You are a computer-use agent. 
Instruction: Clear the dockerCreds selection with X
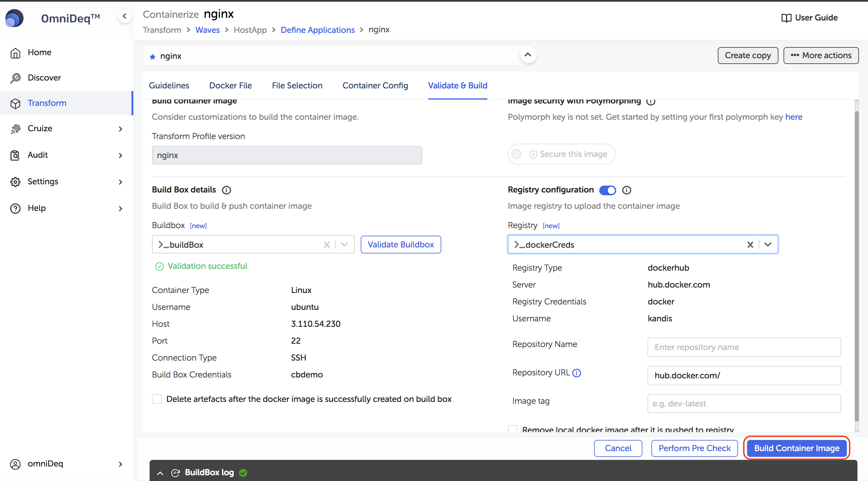[750, 245]
